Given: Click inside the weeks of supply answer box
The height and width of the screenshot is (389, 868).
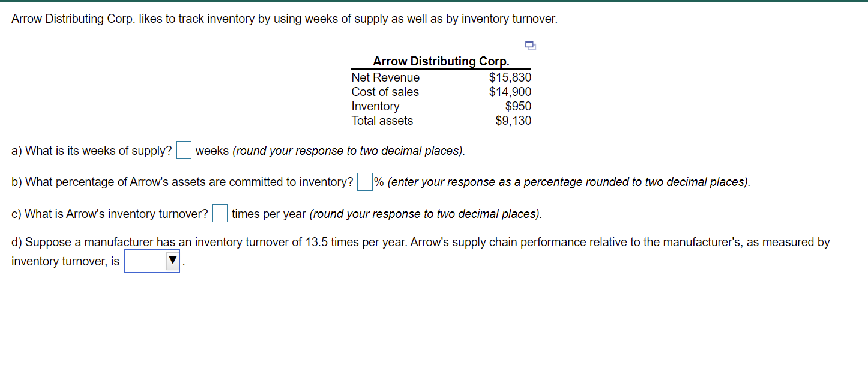Looking at the screenshot, I should click(183, 149).
